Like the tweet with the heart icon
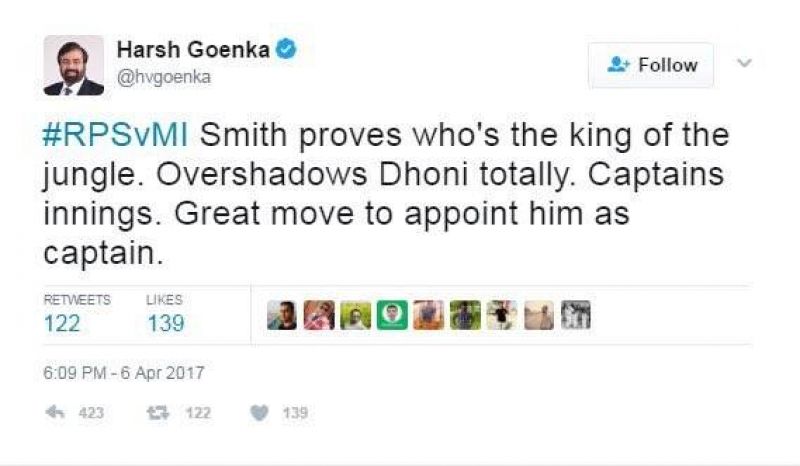Screen dimensions: 800x466 pos(259,413)
